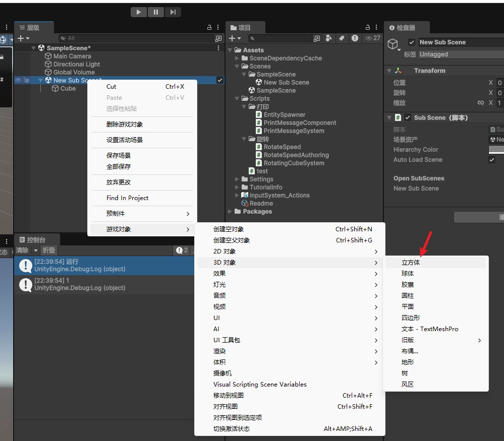Select 立方体 in the 3D object submenu
Viewport: 504px width, 441px height.
pyautogui.click(x=436, y=263)
